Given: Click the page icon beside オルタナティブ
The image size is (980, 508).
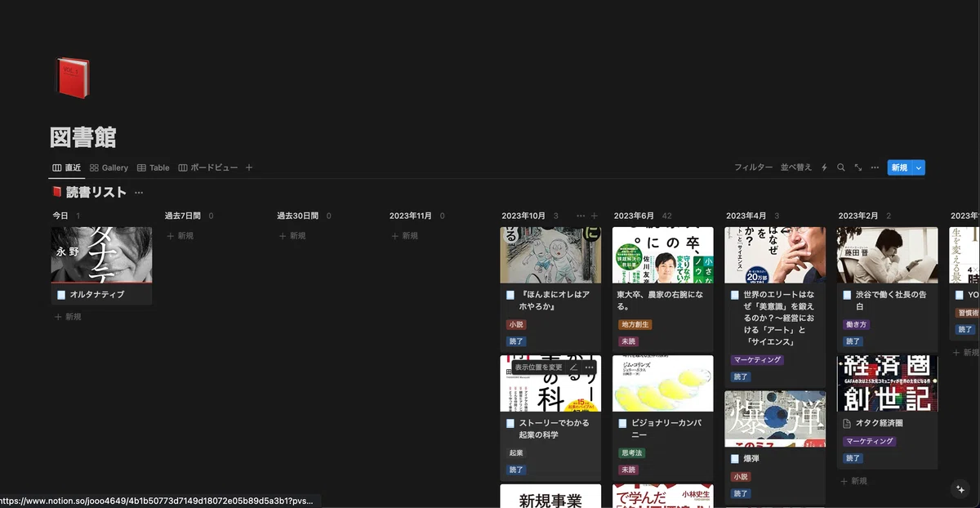Looking at the screenshot, I should tap(61, 294).
